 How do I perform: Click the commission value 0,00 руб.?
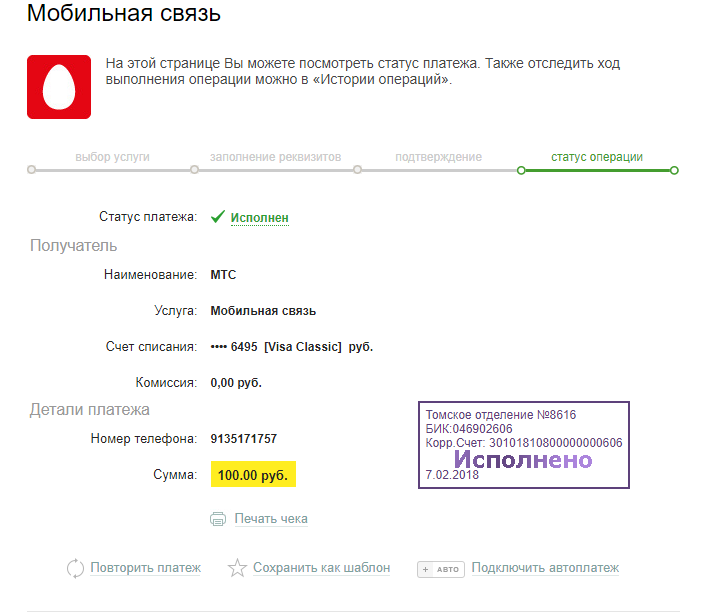tap(236, 383)
